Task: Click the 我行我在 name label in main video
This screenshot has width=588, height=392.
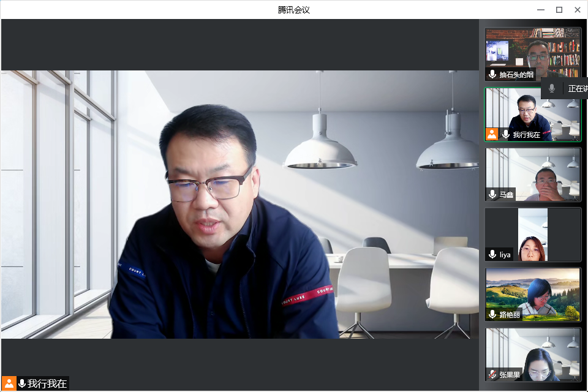Action: tap(47, 383)
